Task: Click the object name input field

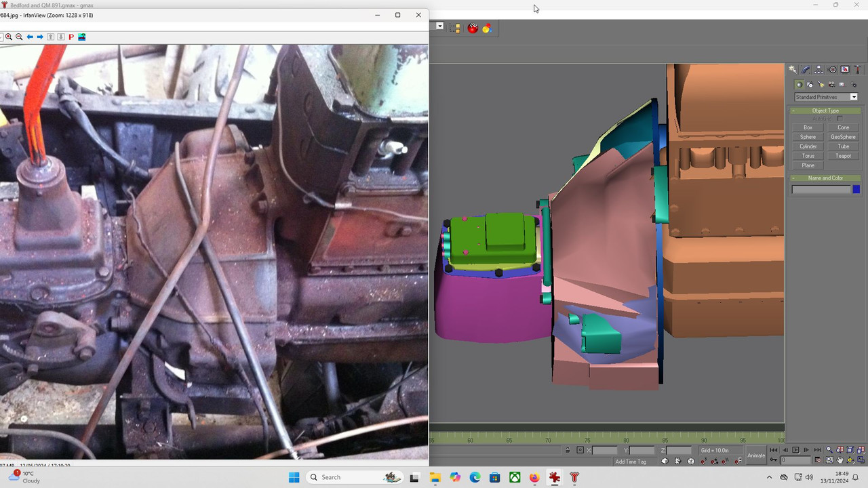Action: (821, 190)
